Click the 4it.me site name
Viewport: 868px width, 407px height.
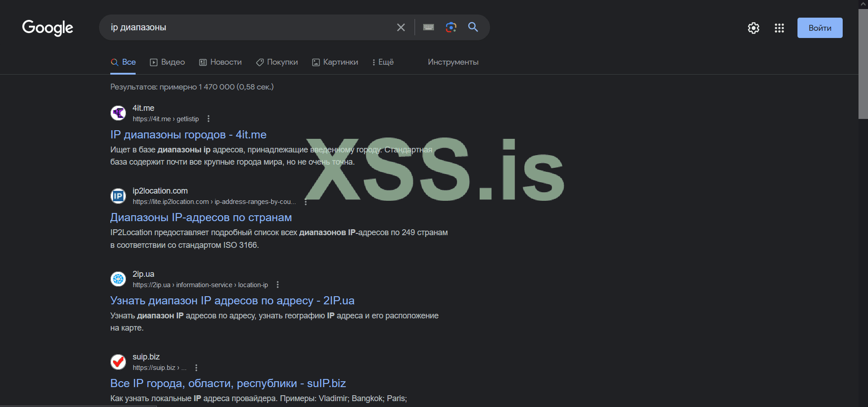(143, 108)
